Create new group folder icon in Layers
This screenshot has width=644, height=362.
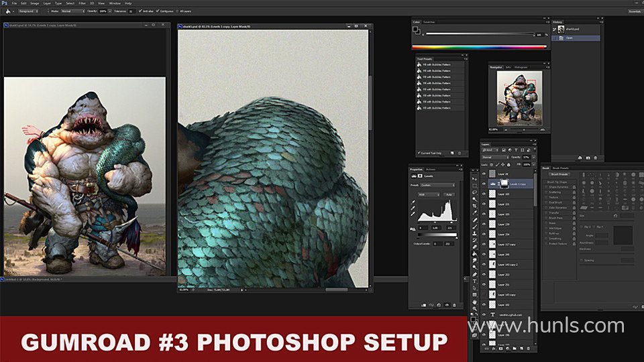coord(515,349)
